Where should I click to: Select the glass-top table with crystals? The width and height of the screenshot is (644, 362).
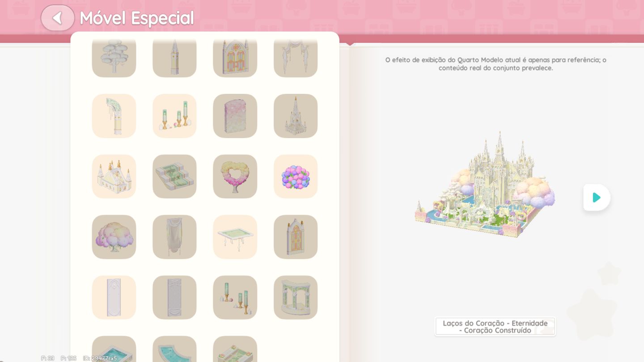pos(235,237)
